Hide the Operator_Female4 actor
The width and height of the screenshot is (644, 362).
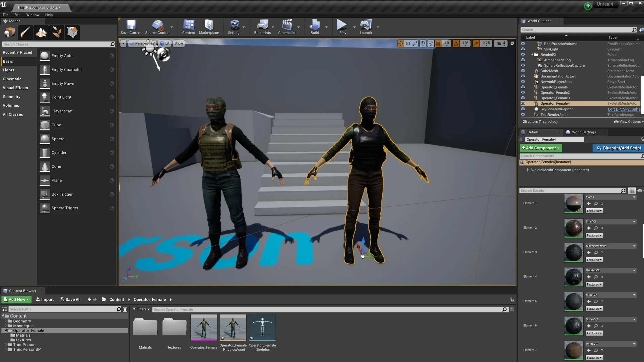pyautogui.click(x=523, y=103)
